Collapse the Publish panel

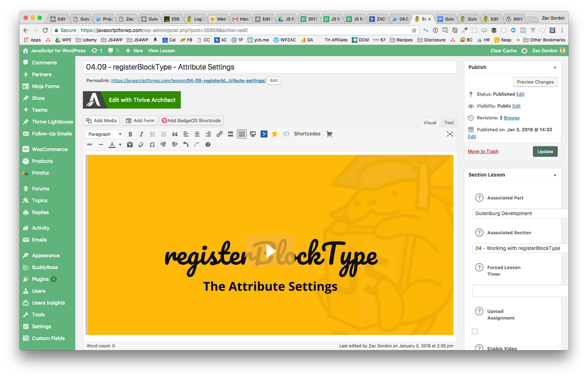point(555,67)
